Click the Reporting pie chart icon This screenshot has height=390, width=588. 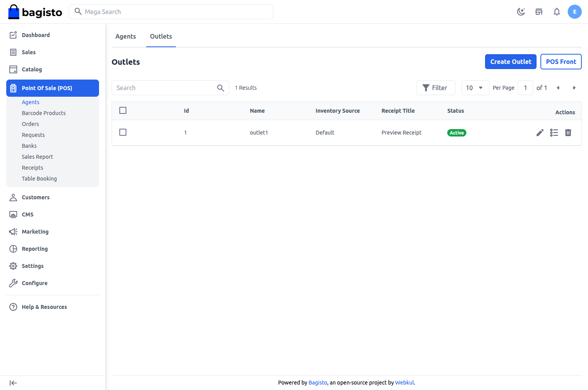(x=13, y=249)
